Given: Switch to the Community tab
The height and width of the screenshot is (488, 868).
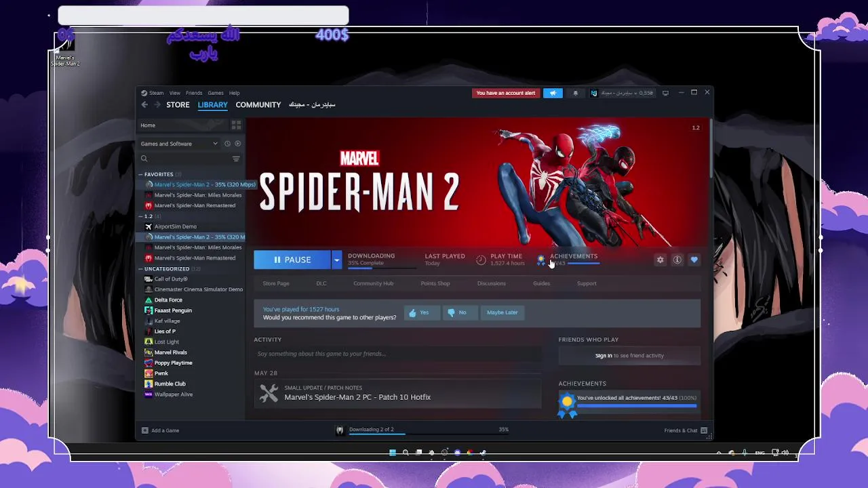Looking at the screenshot, I should [x=258, y=105].
